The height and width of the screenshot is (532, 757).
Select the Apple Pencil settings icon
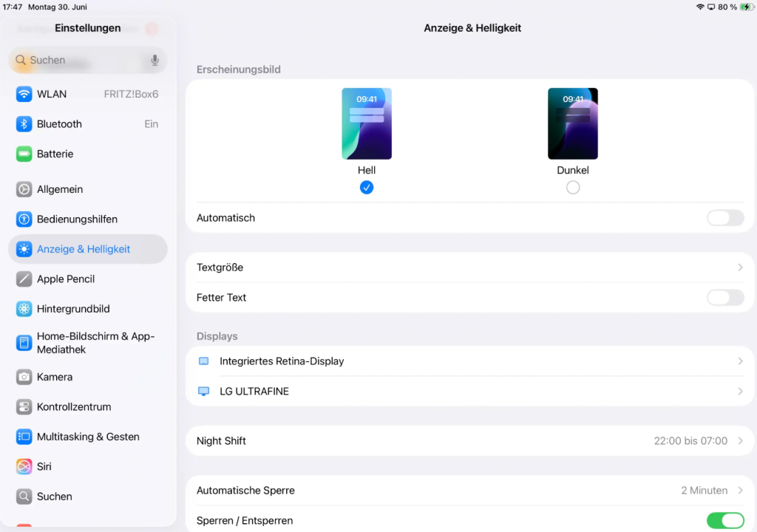click(x=23, y=279)
